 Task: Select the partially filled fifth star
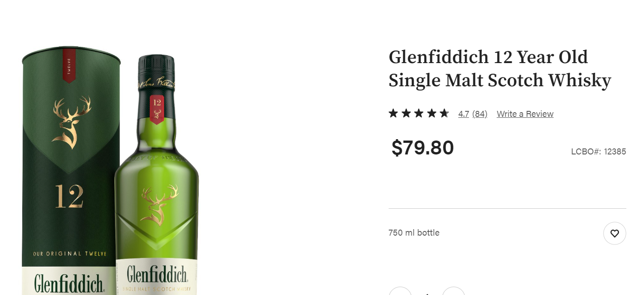tap(444, 113)
